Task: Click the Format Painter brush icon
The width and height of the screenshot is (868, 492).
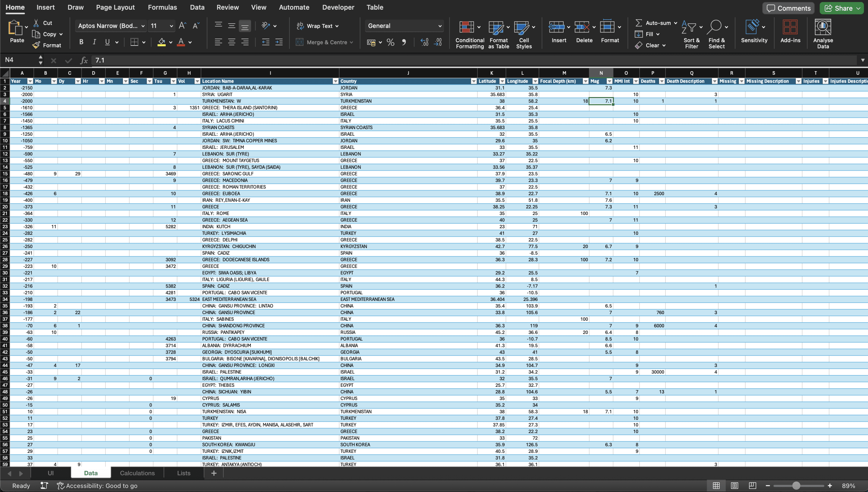Action: [36, 45]
